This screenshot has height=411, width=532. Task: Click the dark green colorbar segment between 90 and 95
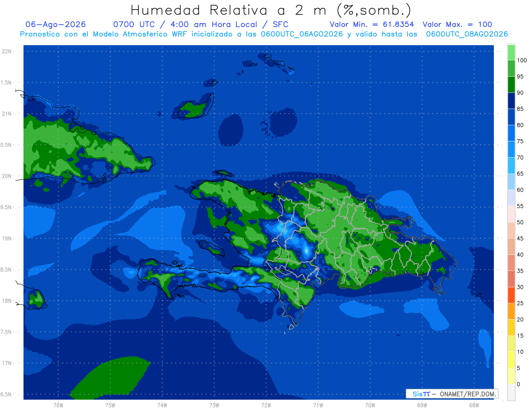[511, 85]
